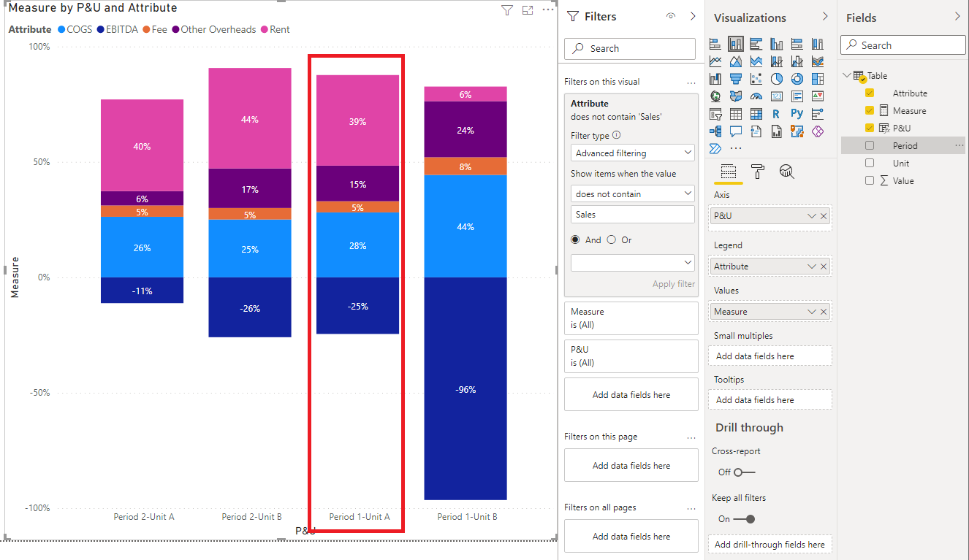Select the treemap visualization

(x=818, y=79)
